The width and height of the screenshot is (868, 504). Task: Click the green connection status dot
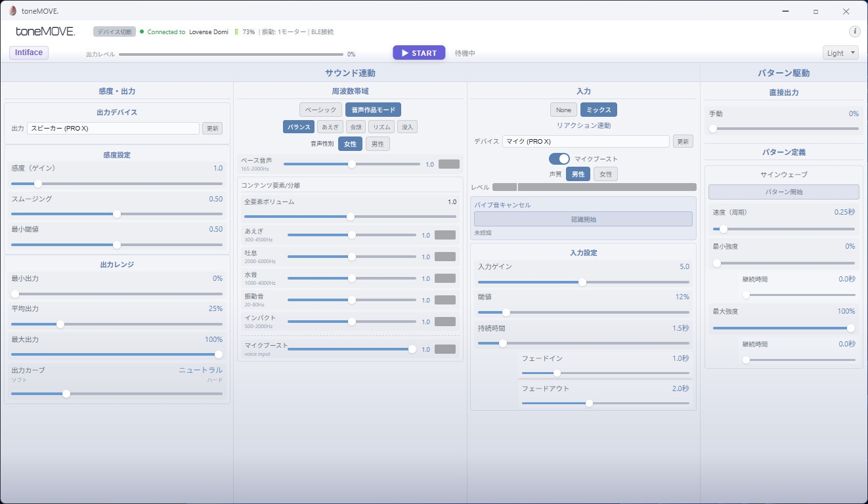tap(142, 31)
